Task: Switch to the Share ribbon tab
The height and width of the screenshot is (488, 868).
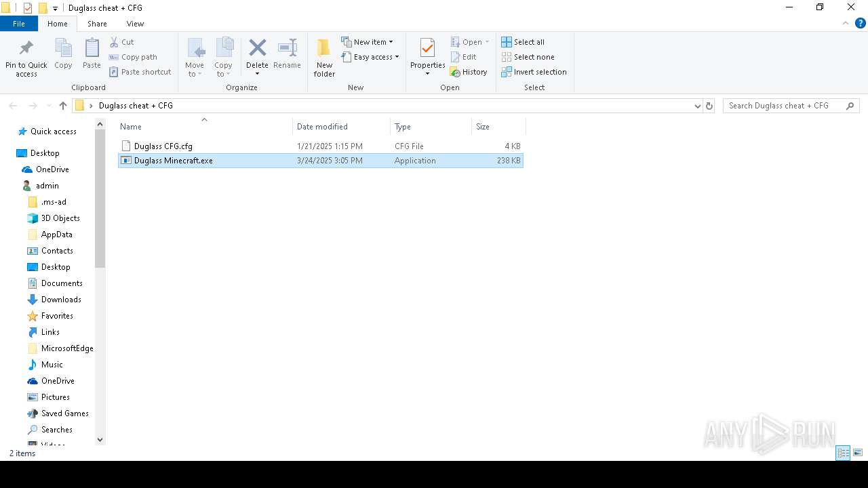Action: tap(97, 24)
